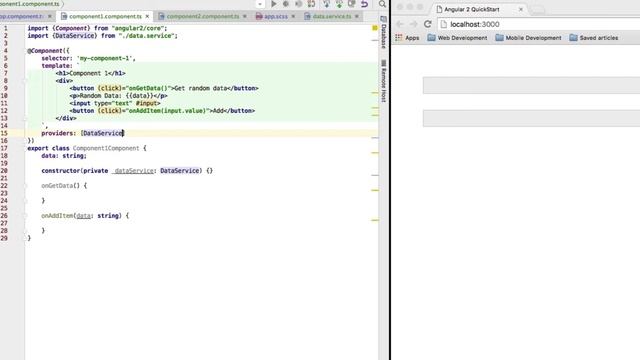Click page info icon in address bar
The image size is (640, 360).
[x=444, y=24]
